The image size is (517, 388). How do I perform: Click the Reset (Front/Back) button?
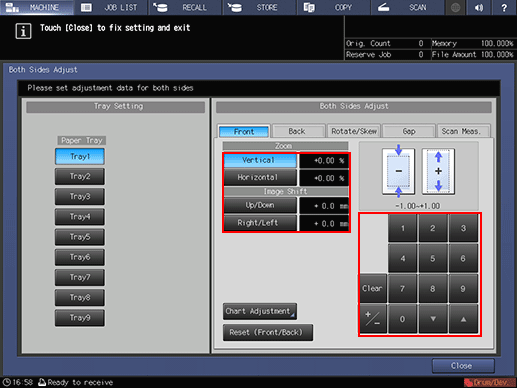268,332
